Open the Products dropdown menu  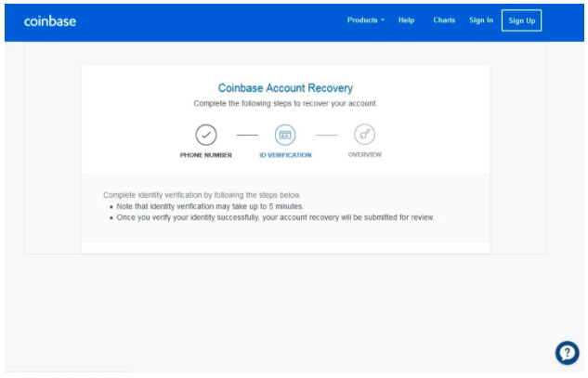(x=366, y=20)
